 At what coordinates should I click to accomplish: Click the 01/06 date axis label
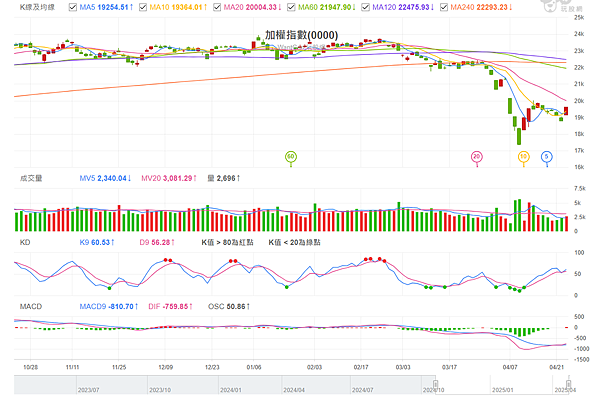(x=254, y=367)
